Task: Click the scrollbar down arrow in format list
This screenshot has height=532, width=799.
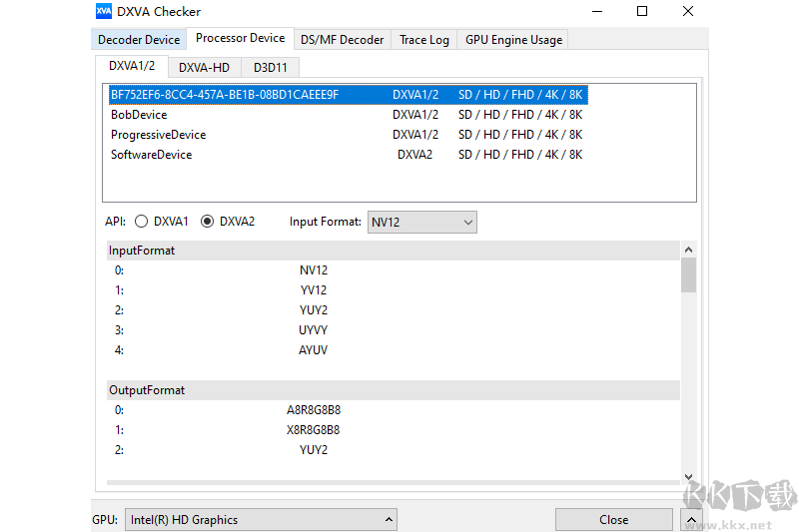Action: tap(688, 476)
